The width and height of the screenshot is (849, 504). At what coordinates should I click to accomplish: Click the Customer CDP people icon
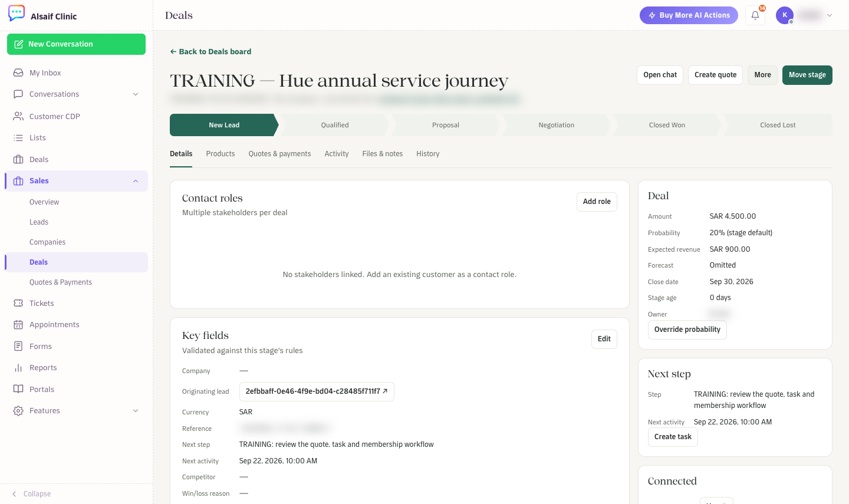click(18, 116)
